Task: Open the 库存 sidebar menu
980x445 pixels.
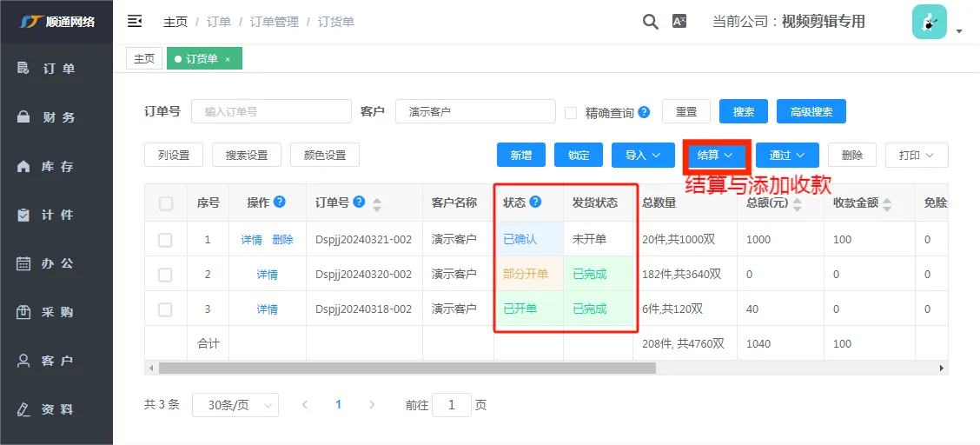Action: coord(56,166)
